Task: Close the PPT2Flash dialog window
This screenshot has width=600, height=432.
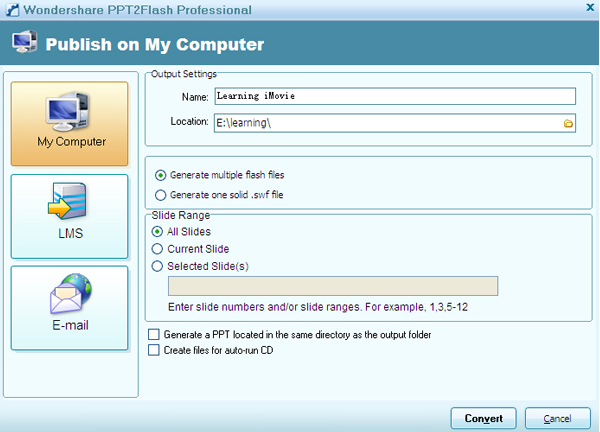Action: [x=590, y=7]
